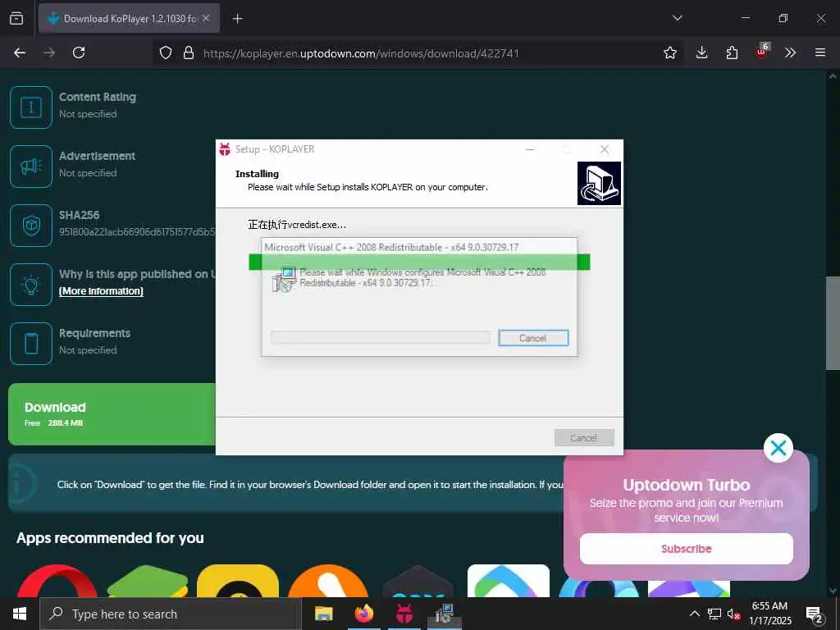Click the greyed Cancel button in KOPLAYER Setup
The width and height of the screenshot is (840, 630).
tap(584, 438)
